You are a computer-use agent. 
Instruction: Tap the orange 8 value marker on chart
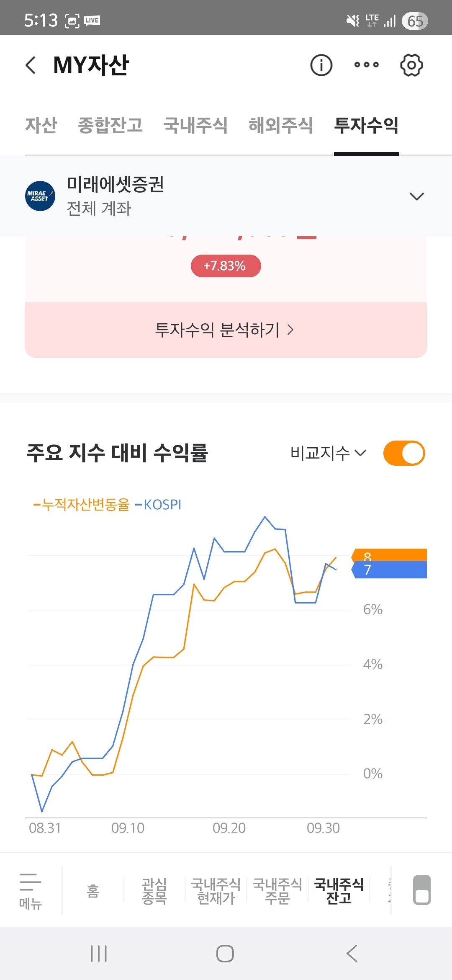(x=389, y=554)
